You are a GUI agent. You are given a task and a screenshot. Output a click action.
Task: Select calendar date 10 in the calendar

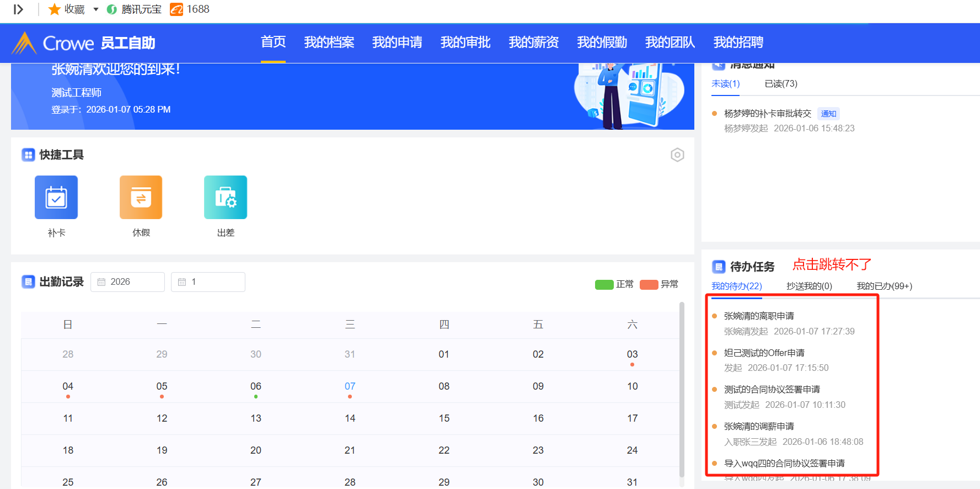pyautogui.click(x=632, y=386)
